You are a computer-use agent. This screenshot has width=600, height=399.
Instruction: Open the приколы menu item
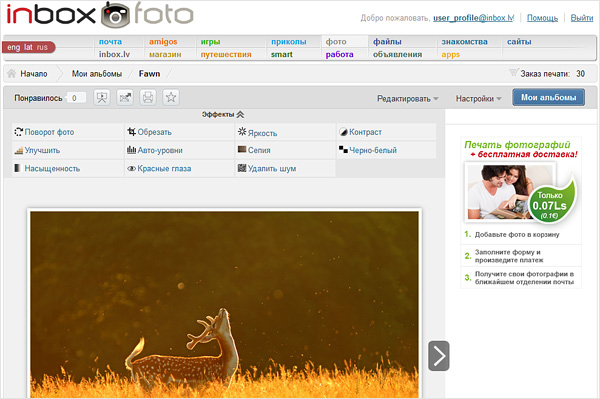289,41
